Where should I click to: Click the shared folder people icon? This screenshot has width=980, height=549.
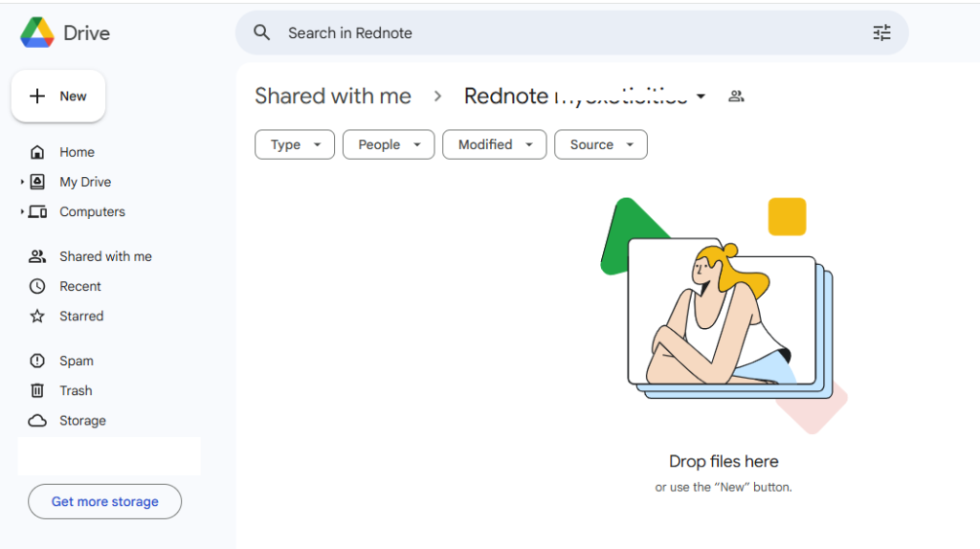(736, 96)
